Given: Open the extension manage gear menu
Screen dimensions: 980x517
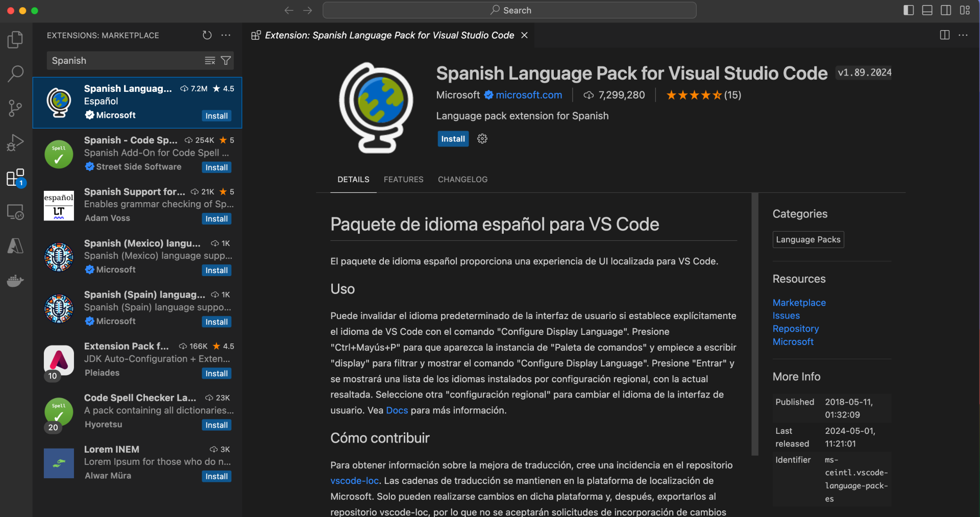Looking at the screenshot, I should 482,139.
